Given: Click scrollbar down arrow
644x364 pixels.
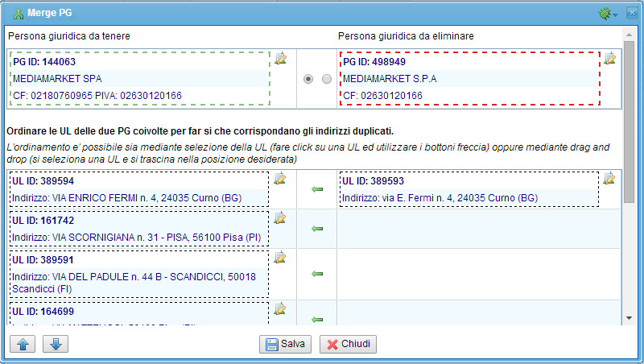Looking at the screenshot, I should click(629, 318).
